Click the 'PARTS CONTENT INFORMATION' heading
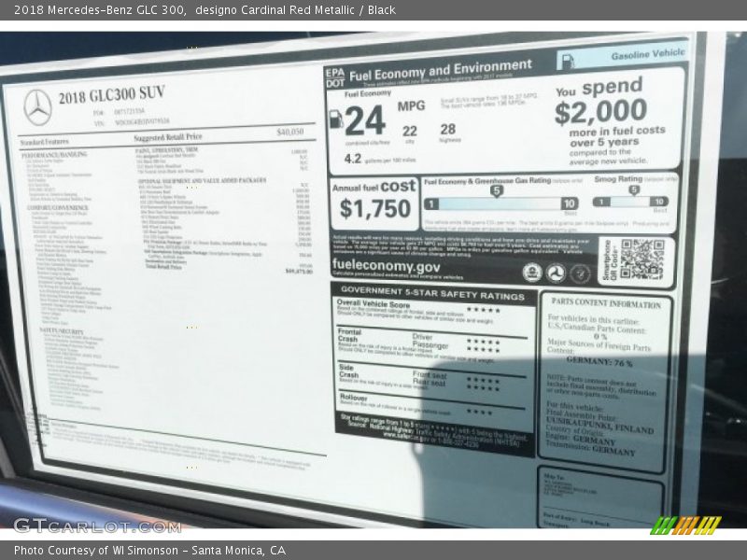 click(606, 303)
